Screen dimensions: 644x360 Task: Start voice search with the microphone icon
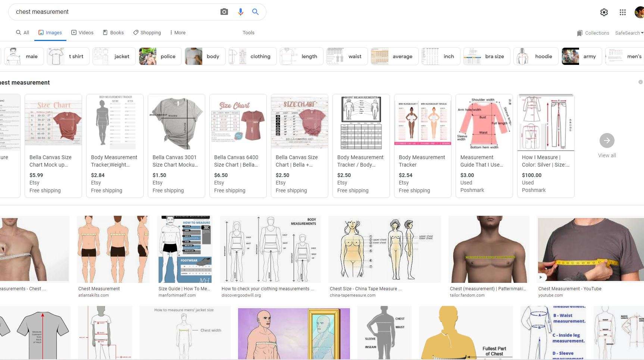[x=241, y=12]
